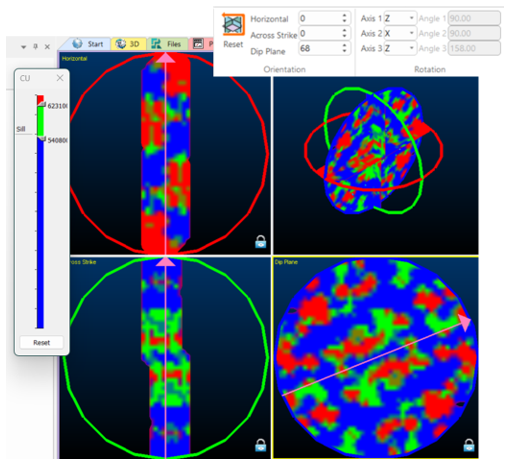Image resolution: width=517 pixels, height=466 pixels.
Task: Toggle the Across Strike view lock icon
Action: [x=261, y=445]
